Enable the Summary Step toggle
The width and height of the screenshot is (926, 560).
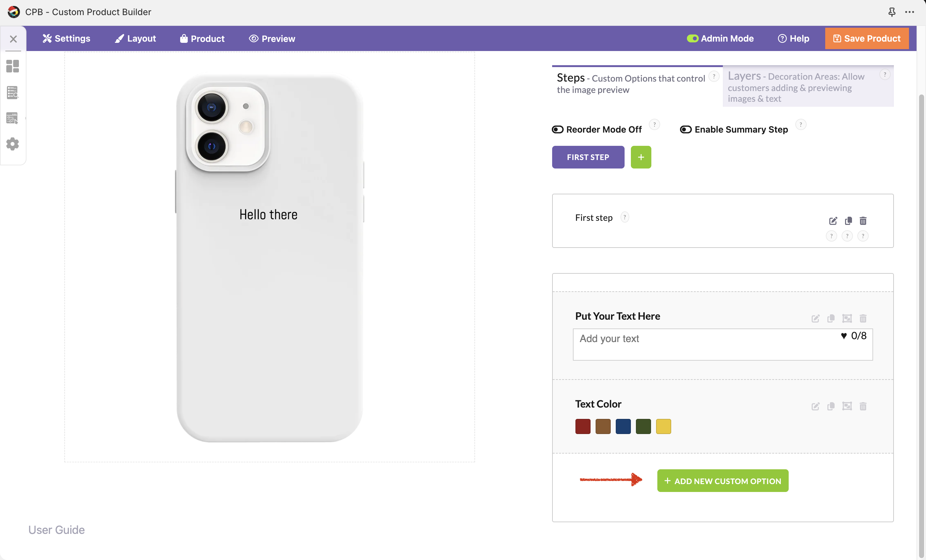(685, 130)
